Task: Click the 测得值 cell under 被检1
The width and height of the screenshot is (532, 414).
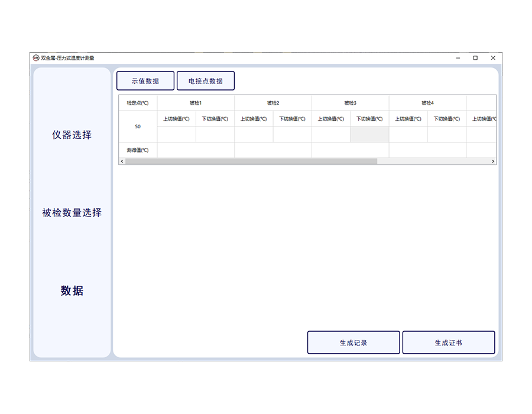Action: [196, 150]
